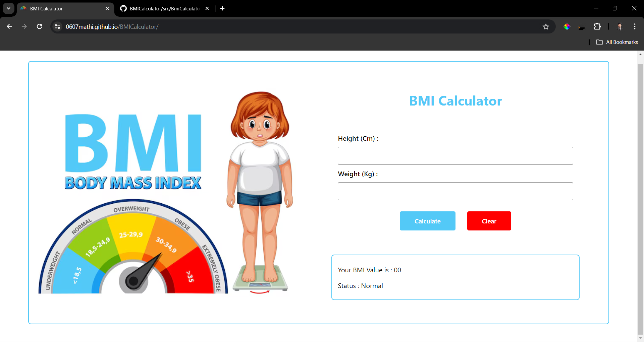Switch to the GitHub BMICalculator/src tab

coord(164,8)
